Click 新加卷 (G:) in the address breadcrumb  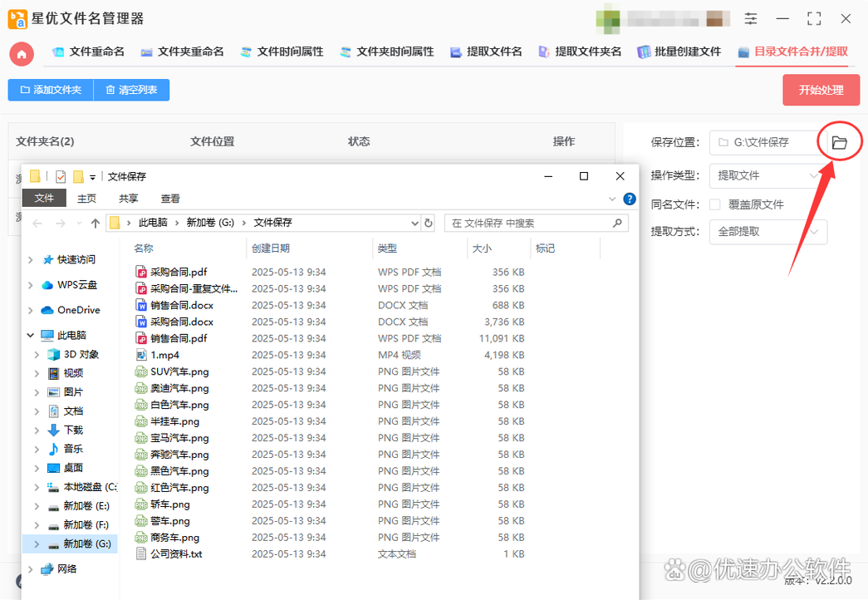pos(210,223)
